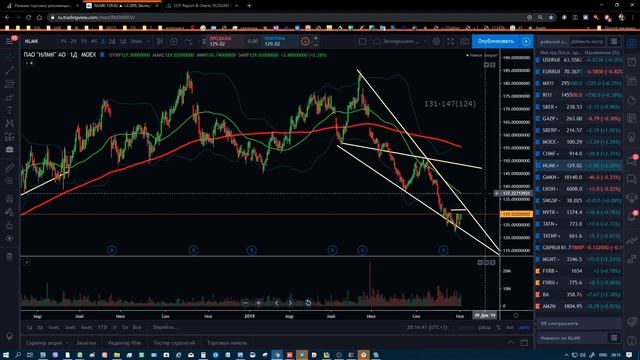Select AMZN row in watchlist

click(578, 306)
